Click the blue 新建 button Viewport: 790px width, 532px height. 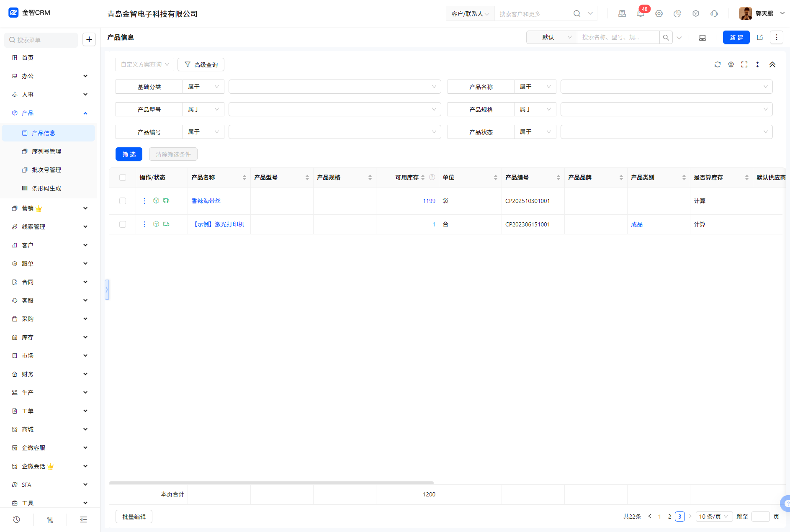click(x=736, y=37)
